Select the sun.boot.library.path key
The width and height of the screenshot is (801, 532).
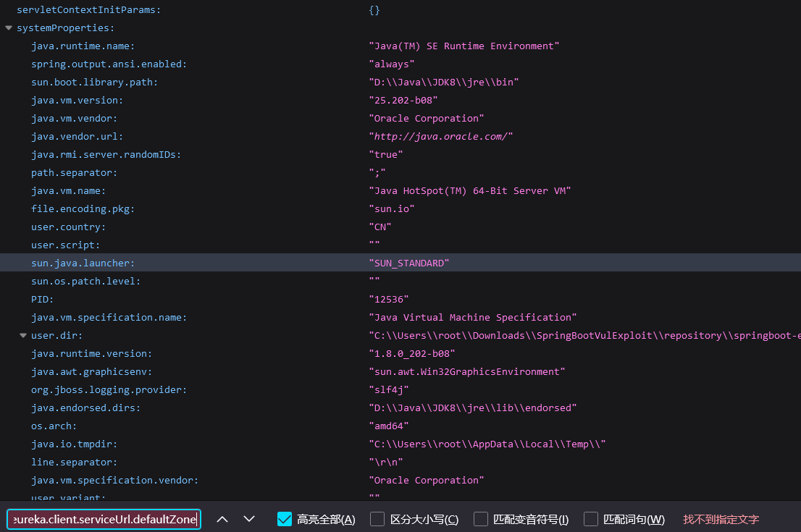(x=94, y=83)
